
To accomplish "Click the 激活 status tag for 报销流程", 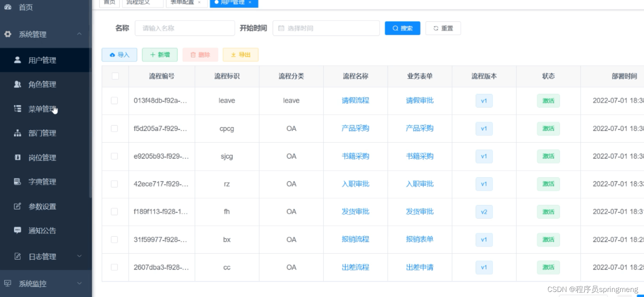I will click(x=548, y=239).
